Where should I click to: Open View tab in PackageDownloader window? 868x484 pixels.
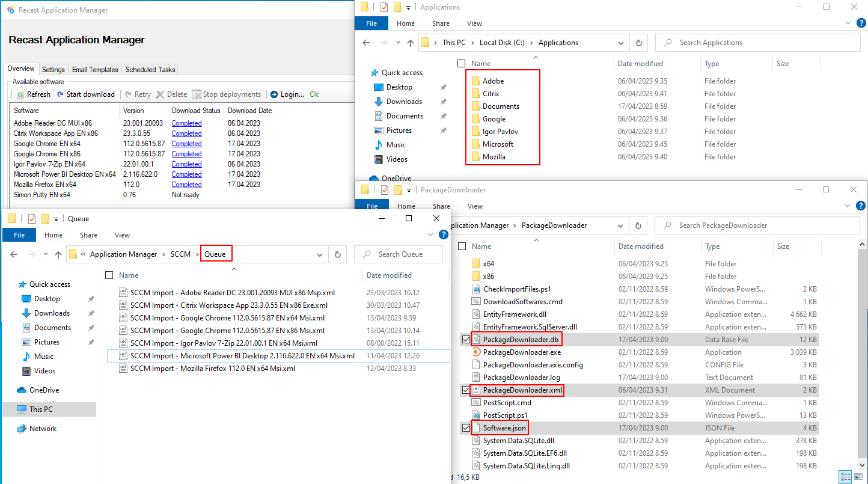coord(475,206)
